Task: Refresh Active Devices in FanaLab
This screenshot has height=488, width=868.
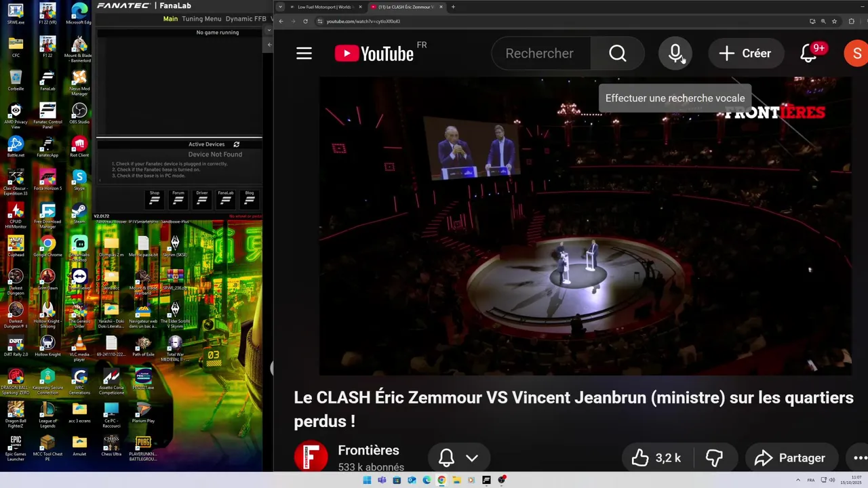Action: click(236, 144)
